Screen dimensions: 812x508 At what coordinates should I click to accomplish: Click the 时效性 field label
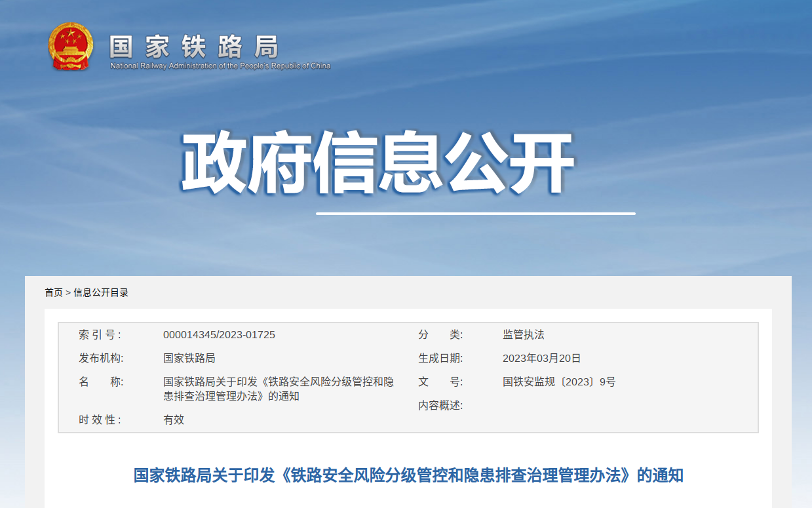(x=100, y=420)
